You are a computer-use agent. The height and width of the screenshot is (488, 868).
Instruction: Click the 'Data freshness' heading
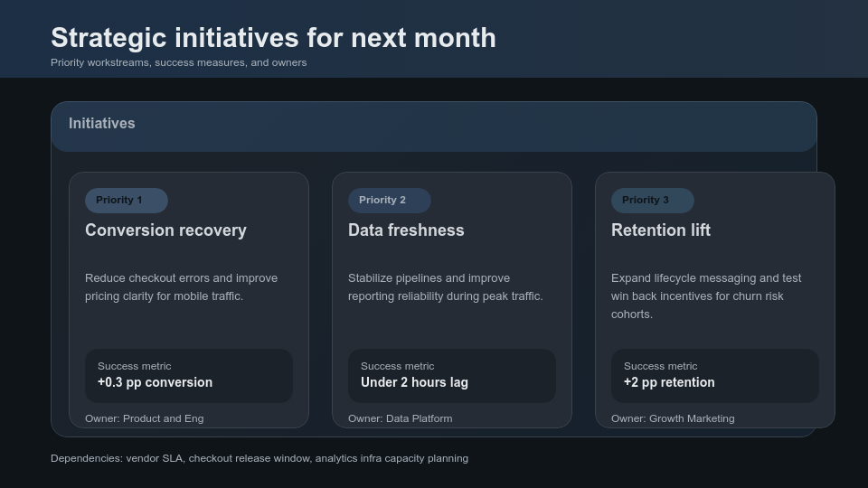(x=406, y=230)
